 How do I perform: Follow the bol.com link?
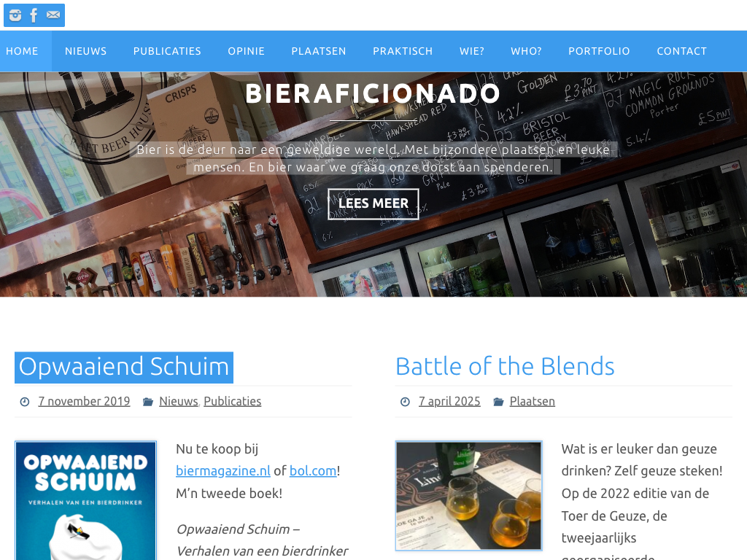point(313,471)
